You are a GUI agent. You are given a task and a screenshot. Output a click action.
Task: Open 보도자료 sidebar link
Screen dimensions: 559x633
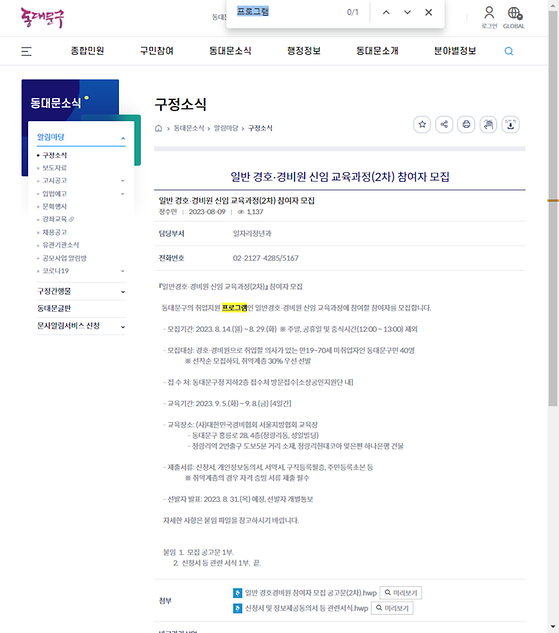click(x=54, y=168)
